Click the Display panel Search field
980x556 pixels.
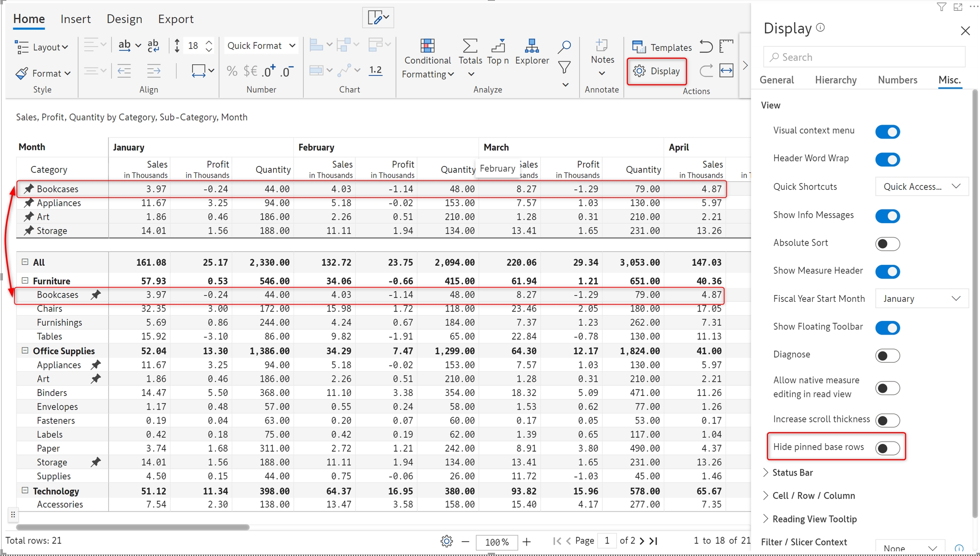[863, 57]
